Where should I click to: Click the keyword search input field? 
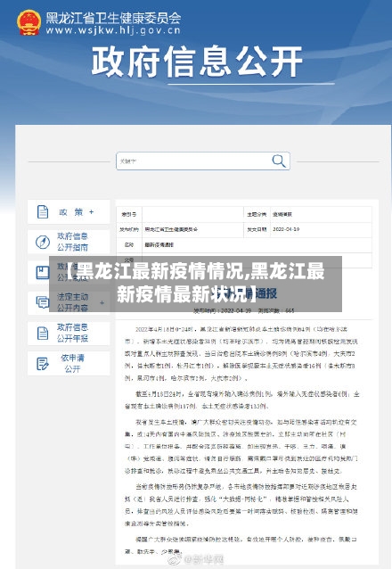tap(203, 161)
